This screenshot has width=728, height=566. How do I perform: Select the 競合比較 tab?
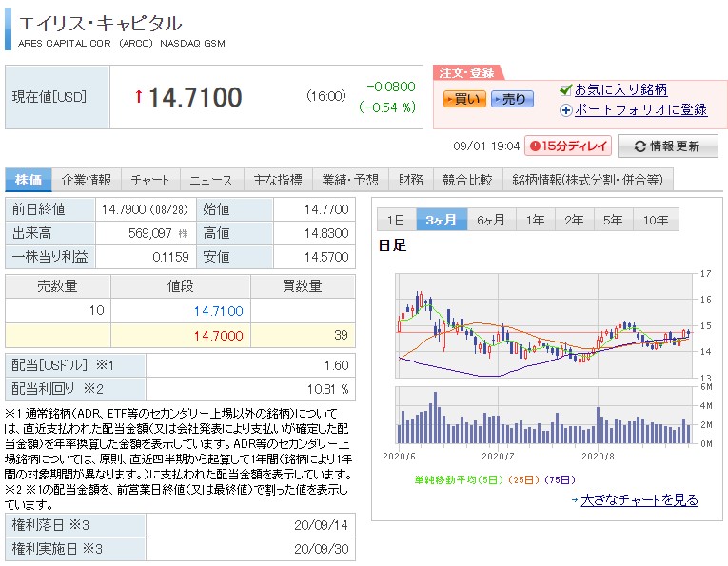(x=467, y=180)
